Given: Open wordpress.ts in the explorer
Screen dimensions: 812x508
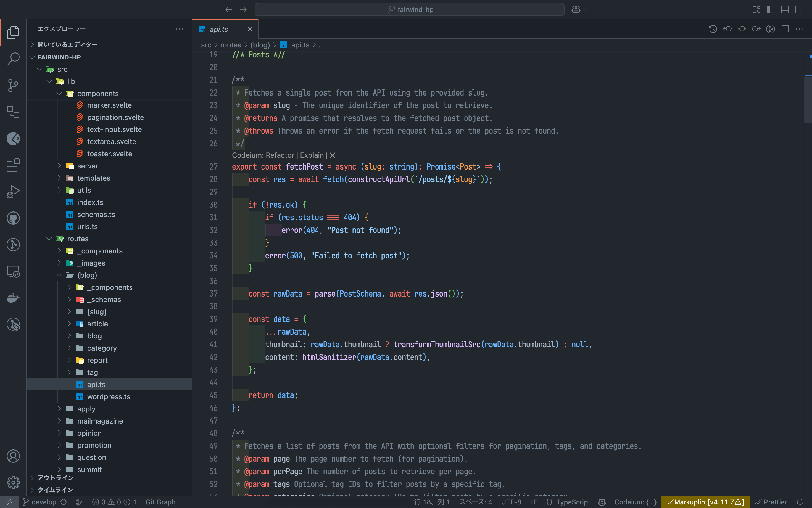Looking at the screenshot, I should pos(108,397).
